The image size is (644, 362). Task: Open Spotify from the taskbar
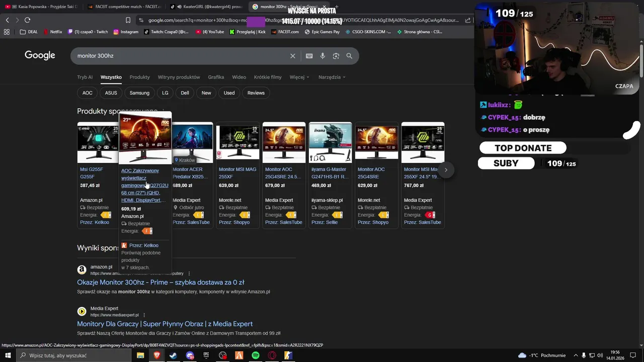(256, 355)
